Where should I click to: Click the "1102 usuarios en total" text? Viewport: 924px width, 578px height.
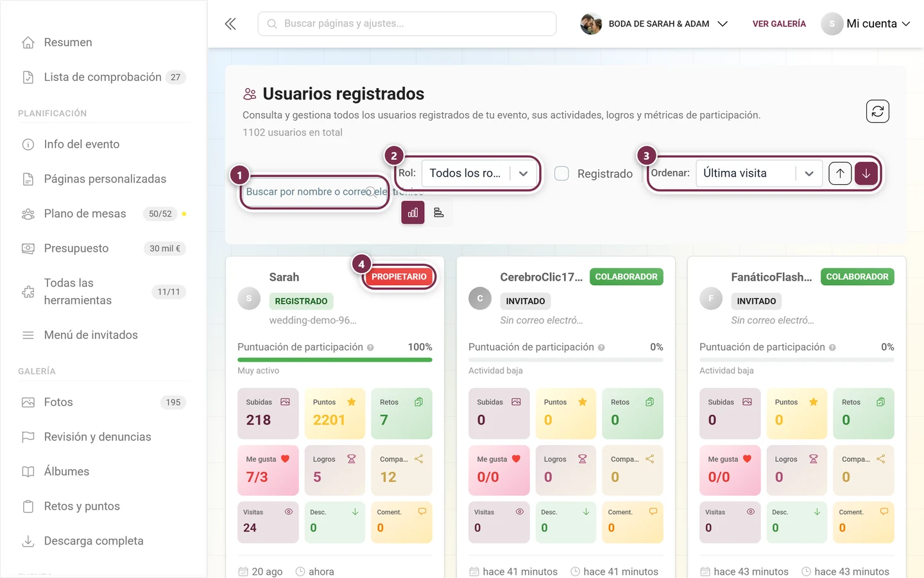click(x=293, y=132)
